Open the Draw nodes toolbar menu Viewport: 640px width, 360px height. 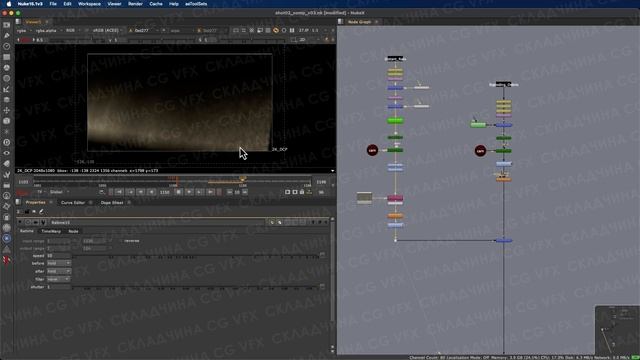click(7, 36)
